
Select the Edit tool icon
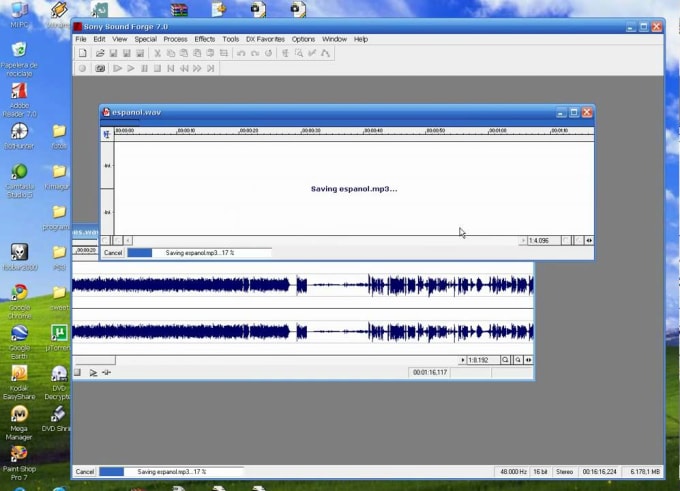click(x=285, y=53)
